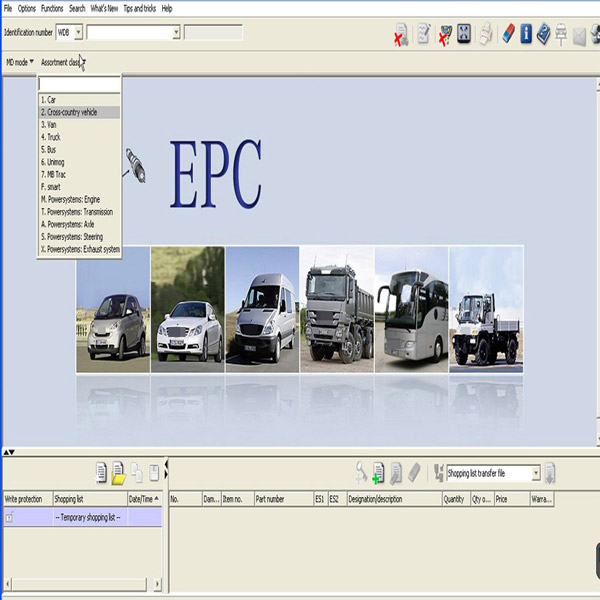
Task: Choose A. Powersystems: Axle
Action: tap(79, 224)
